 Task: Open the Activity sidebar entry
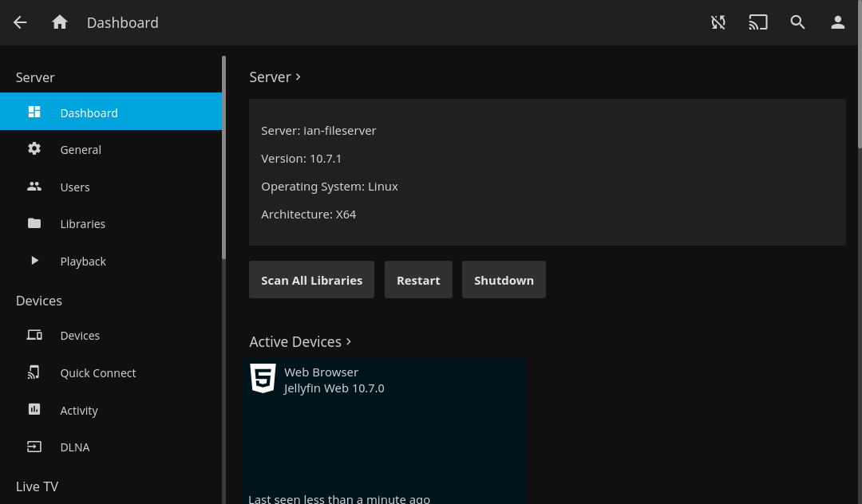point(79,410)
